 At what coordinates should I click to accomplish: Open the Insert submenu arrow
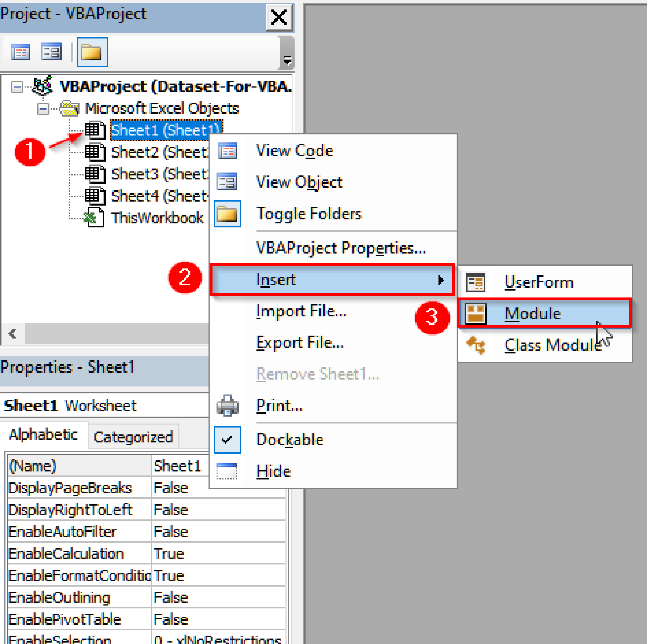click(x=441, y=280)
